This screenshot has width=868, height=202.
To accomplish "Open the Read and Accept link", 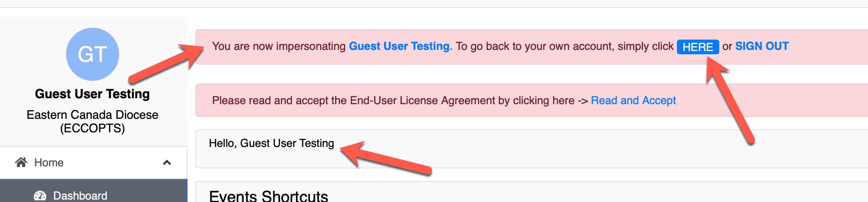I will coord(633,101).
